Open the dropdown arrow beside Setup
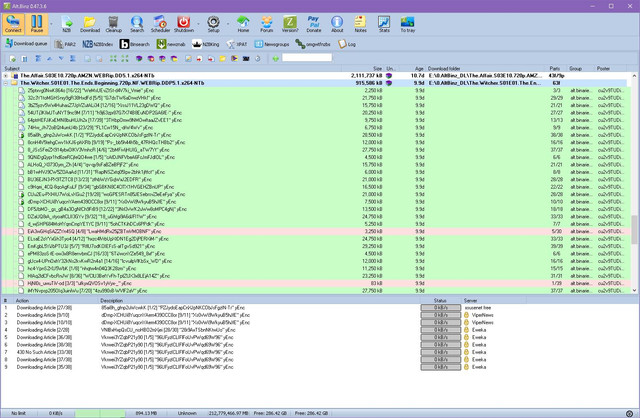 pyautogui.click(x=228, y=24)
